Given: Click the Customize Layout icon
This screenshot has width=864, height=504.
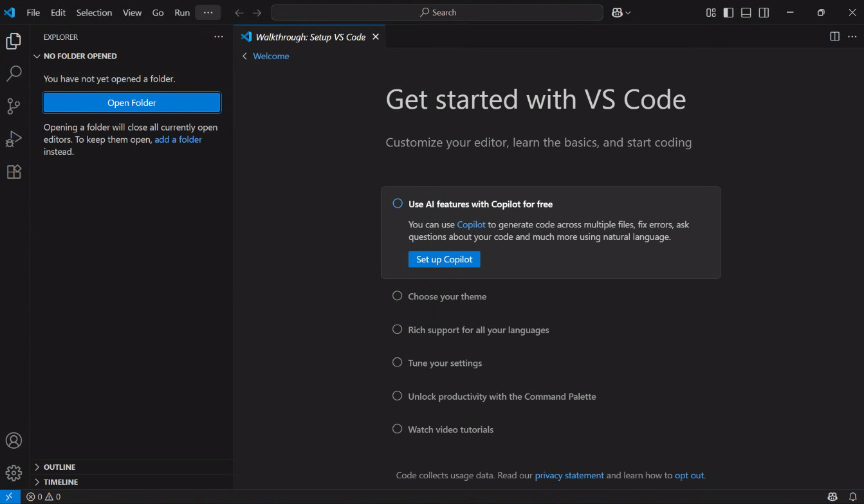Looking at the screenshot, I should pos(711,12).
